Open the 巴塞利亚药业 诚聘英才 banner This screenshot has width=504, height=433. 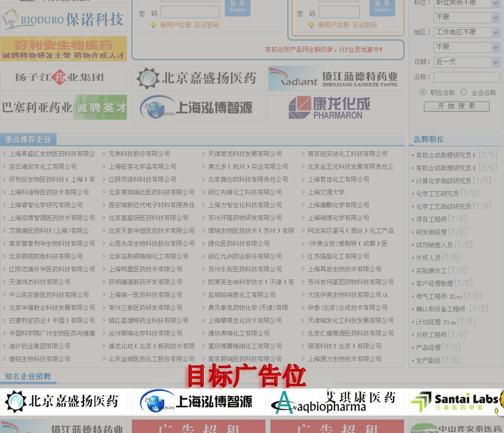tap(64, 107)
